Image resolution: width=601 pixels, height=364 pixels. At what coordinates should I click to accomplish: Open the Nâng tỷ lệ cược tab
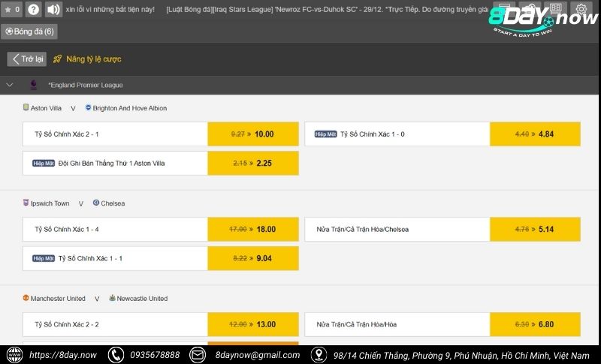click(93, 59)
